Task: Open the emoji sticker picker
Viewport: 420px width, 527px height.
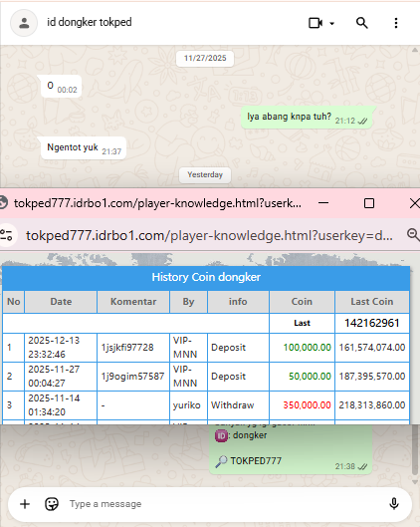Action: [x=52, y=504]
